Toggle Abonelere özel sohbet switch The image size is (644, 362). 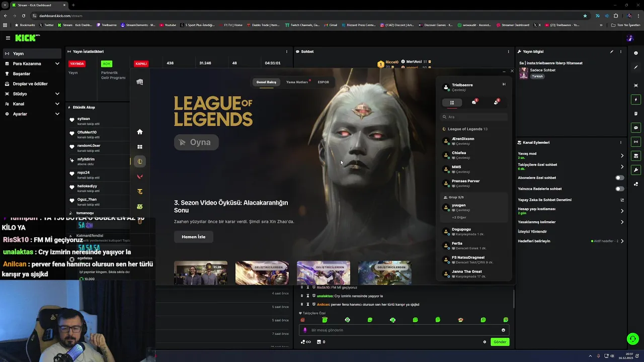coord(620,177)
